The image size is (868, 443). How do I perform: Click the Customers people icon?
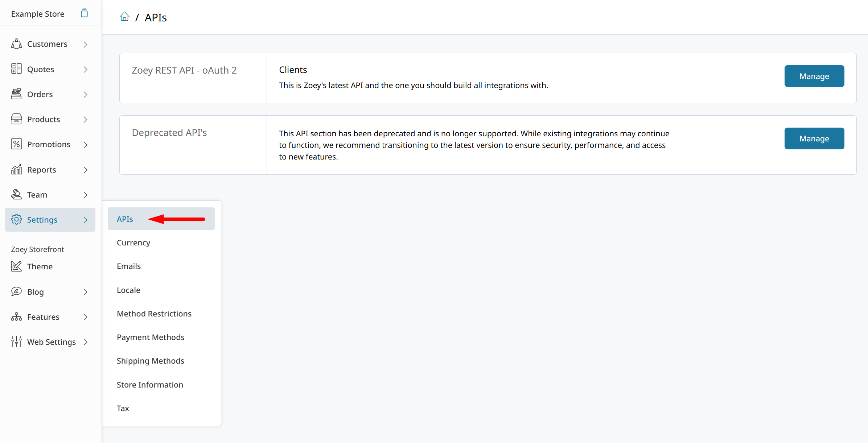(16, 44)
